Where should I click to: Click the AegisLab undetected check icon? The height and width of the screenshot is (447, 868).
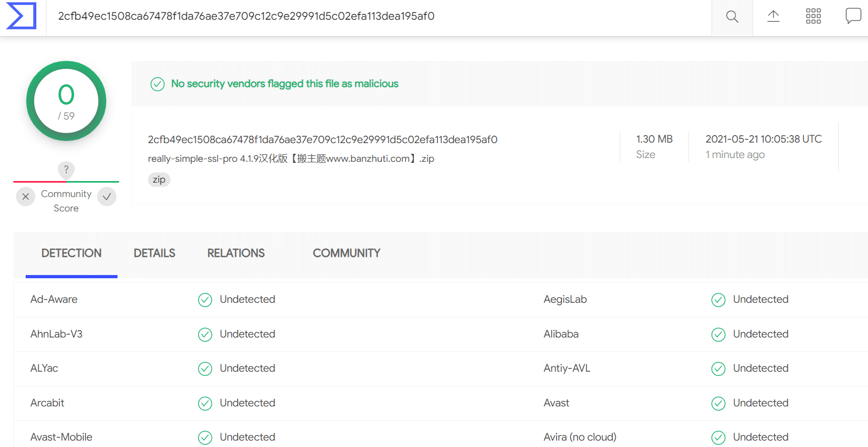pos(718,300)
